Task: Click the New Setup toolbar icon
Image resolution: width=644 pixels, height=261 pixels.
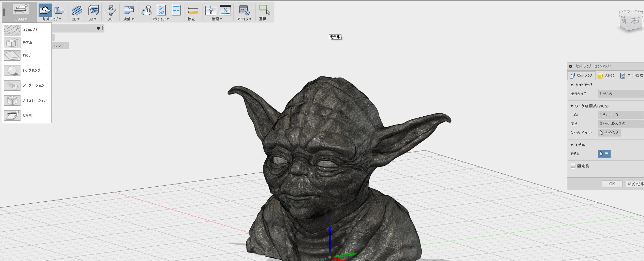Action: (x=45, y=10)
